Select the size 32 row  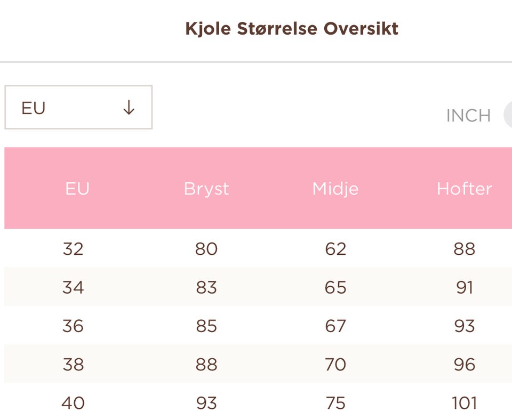(73, 249)
